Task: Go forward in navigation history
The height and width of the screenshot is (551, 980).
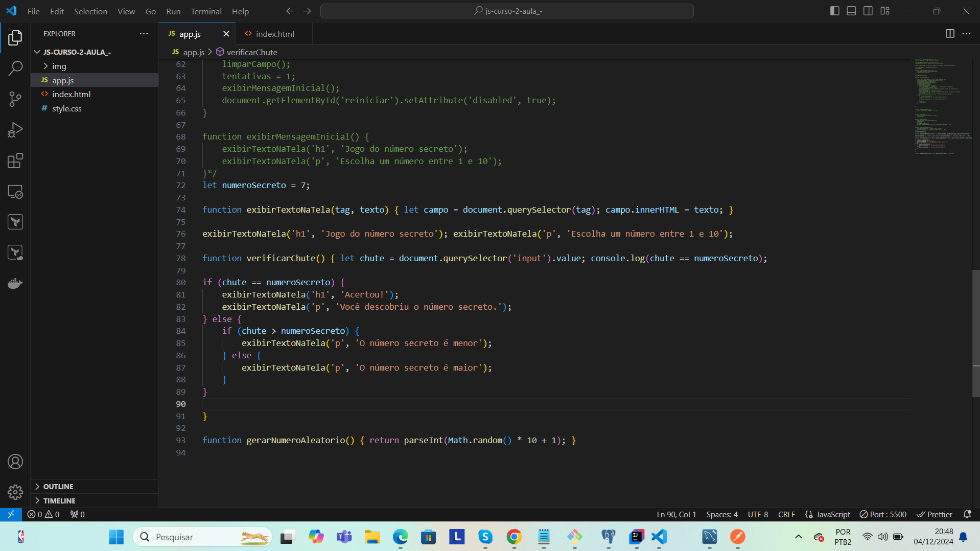Action: click(x=307, y=11)
